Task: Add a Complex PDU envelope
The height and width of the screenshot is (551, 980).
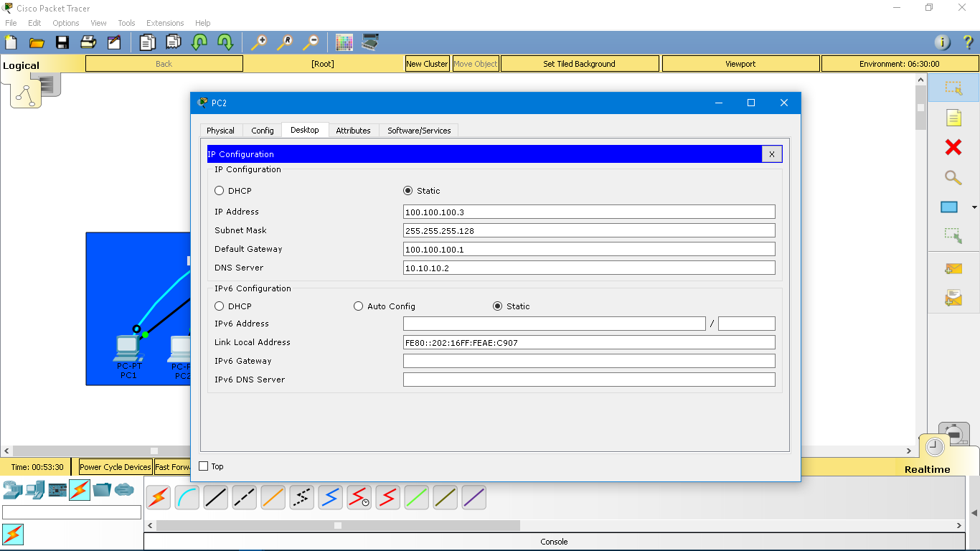Action: (953, 297)
